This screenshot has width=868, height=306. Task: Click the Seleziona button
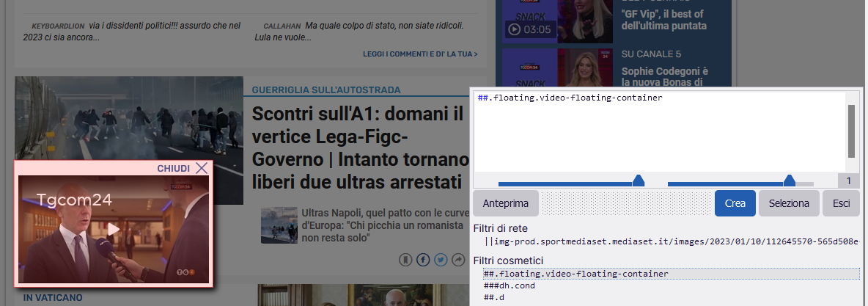click(x=789, y=203)
